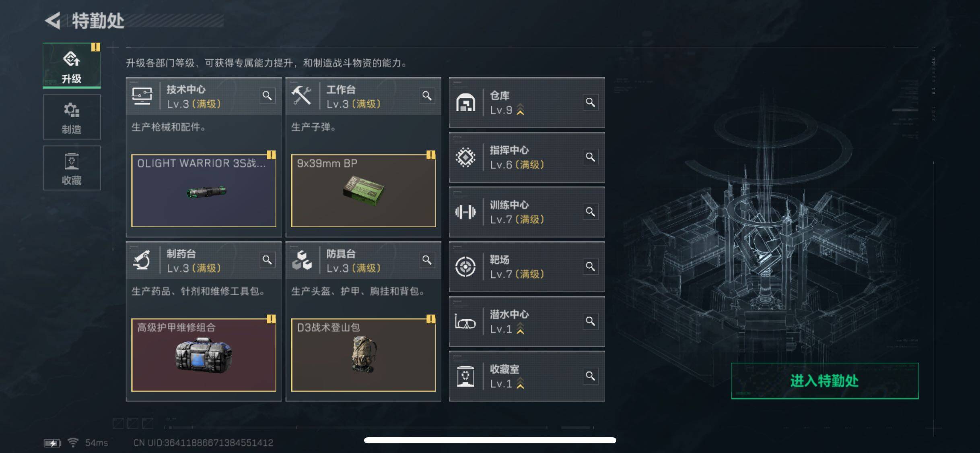980x453 pixels.
Task: View 制药台 details via the magnifier icon
Action: pos(267,260)
